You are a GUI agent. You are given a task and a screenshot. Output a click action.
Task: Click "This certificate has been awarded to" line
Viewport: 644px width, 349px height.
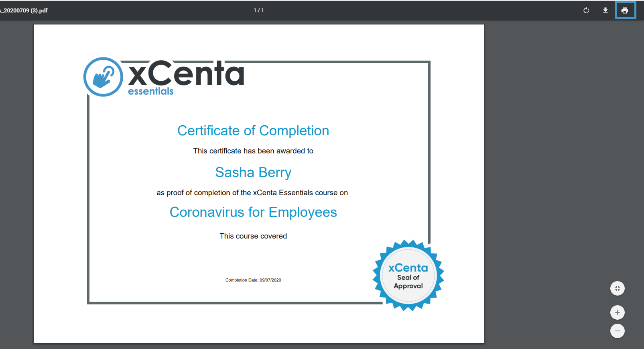[x=253, y=151]
